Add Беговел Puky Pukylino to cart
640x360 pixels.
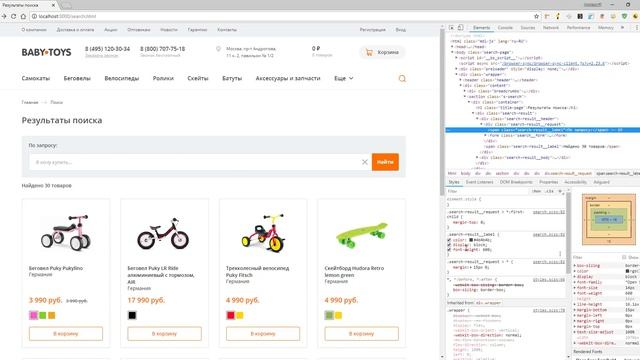[x=66, y=333]
